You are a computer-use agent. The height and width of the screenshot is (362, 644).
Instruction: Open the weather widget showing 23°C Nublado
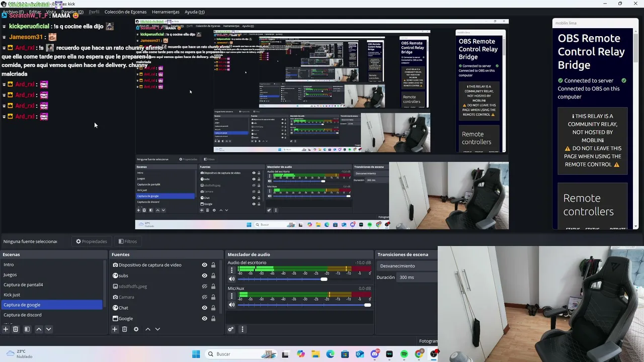pos(19,354)
